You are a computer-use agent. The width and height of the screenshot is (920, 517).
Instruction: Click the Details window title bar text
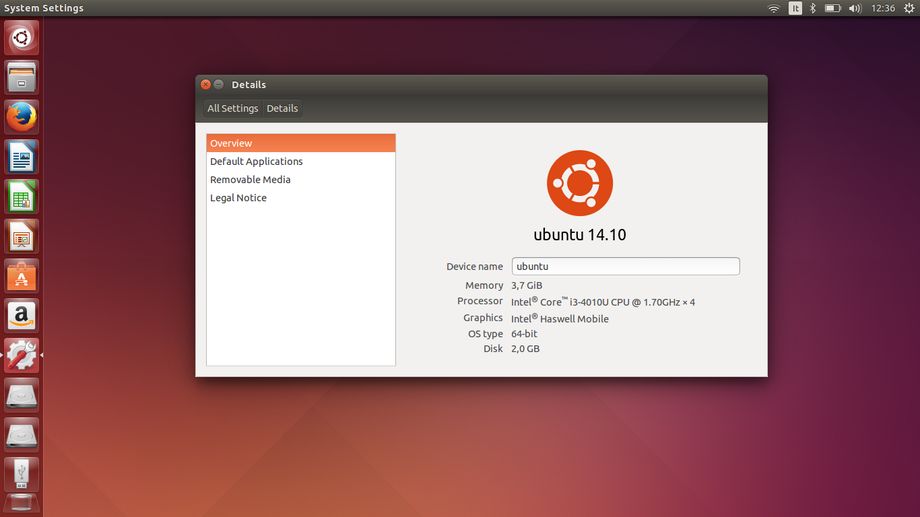tap(249, 85)
